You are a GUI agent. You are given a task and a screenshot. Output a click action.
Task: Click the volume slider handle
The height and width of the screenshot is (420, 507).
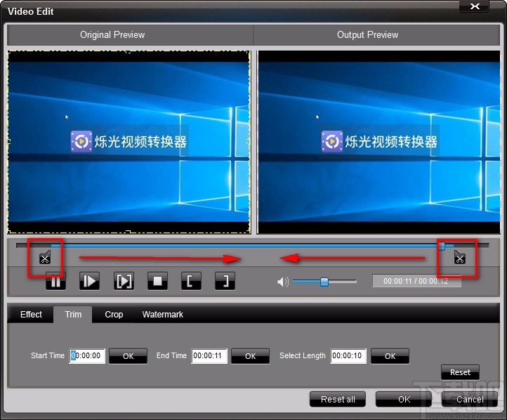[324, 282]
